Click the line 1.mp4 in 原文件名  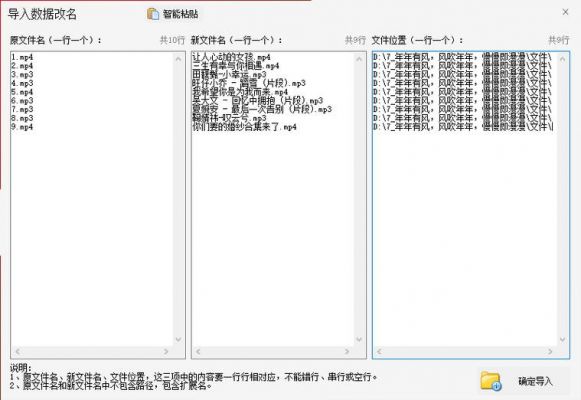pyautogui.click(x=22, y=57)
